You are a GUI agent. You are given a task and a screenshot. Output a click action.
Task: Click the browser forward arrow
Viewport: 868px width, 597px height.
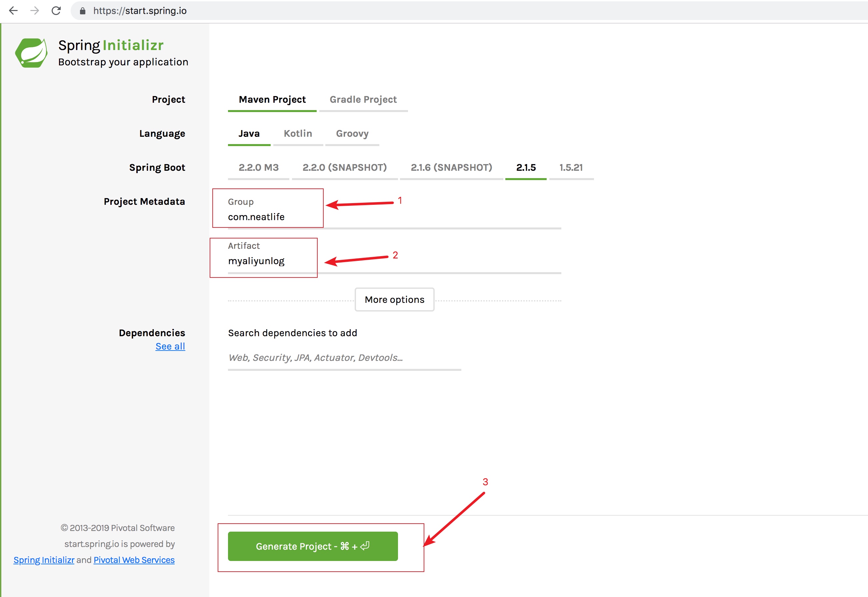tap(35, 10)
